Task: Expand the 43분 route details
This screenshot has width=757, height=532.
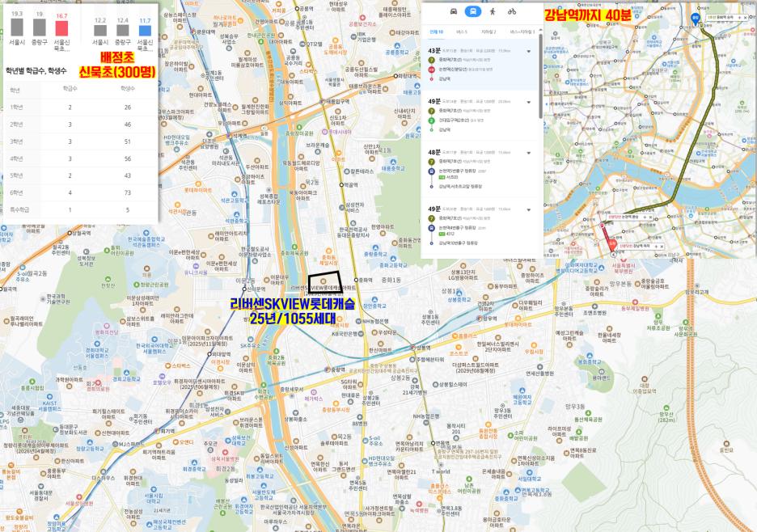Action: (x=529, y=51)
